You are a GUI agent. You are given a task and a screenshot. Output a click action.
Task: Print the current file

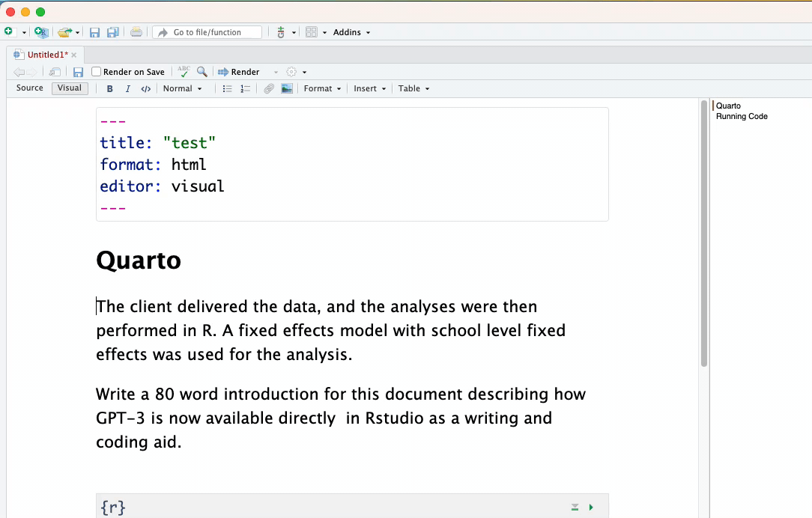coord(136,32)
